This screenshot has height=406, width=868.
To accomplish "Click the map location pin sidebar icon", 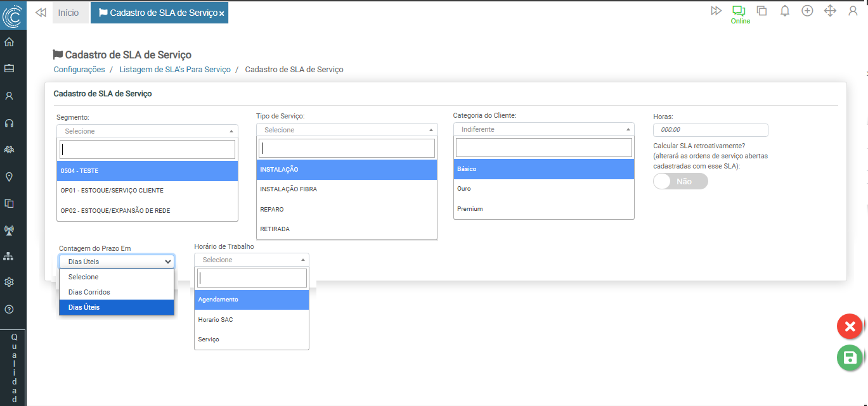I will coord(9,177).
